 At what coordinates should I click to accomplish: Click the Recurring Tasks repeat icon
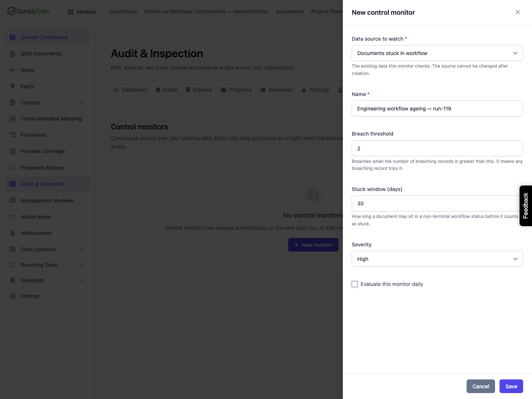click(x=13, y=265)
